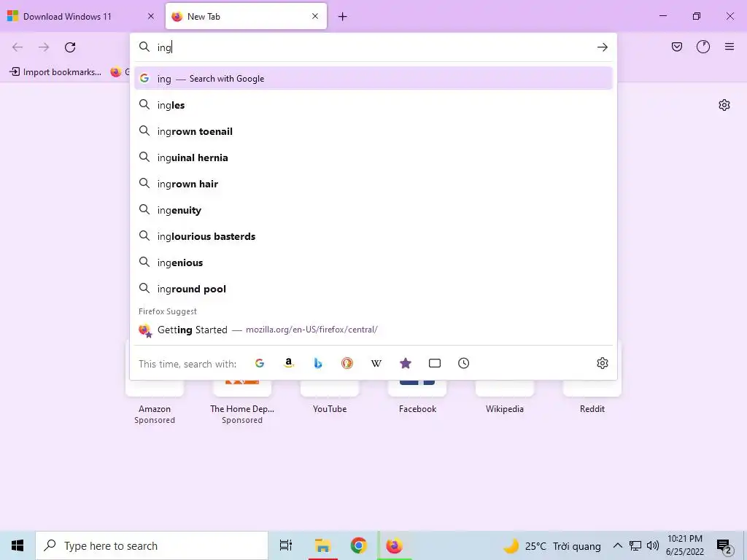Open new tab page settings gear
The width and height of the screenshot is (747, 560).
coord(724,105)
